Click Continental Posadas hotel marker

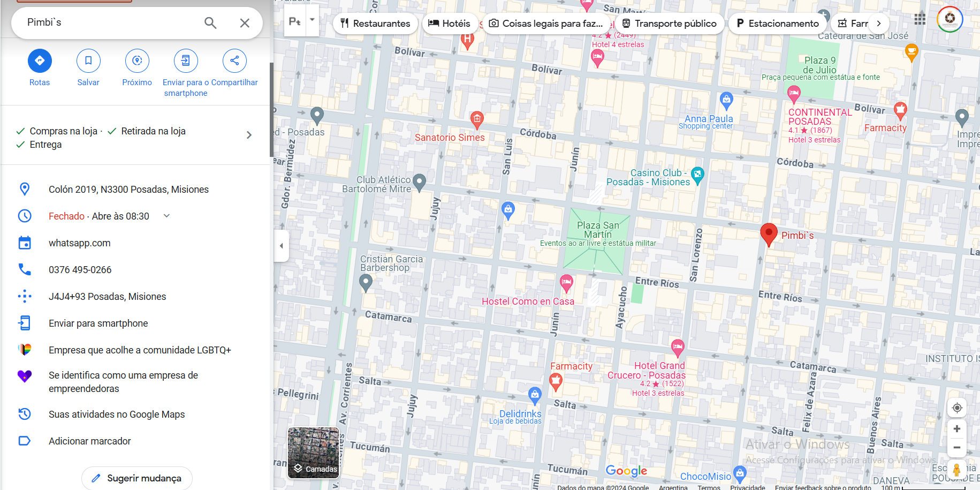(794, 95)
